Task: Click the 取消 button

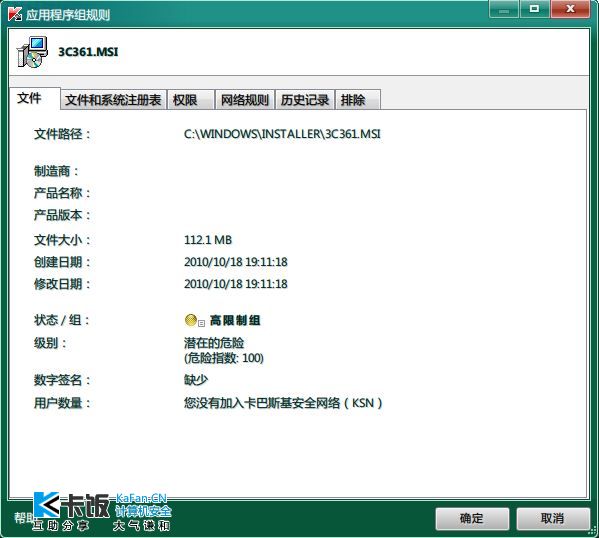Action: 553,519
